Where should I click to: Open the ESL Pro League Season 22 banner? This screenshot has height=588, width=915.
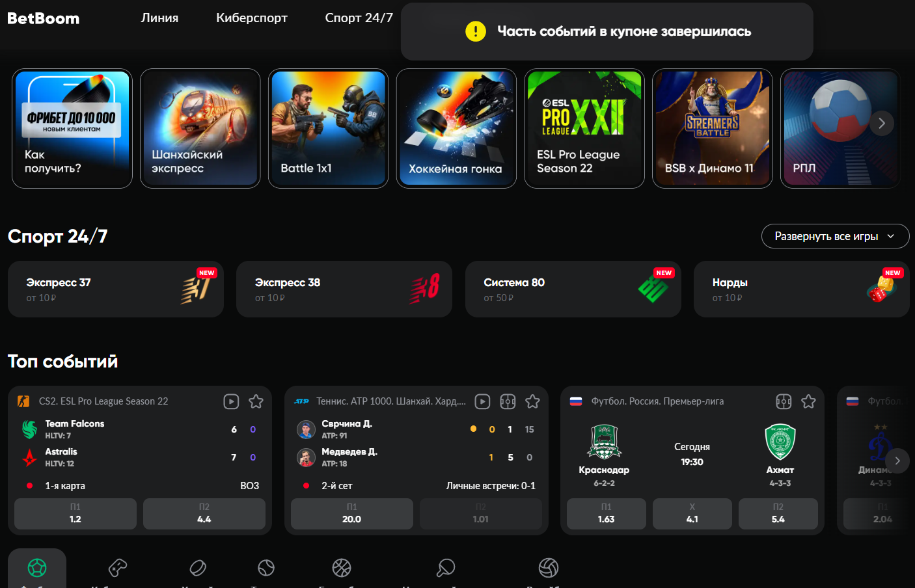(x=584, y=129)
